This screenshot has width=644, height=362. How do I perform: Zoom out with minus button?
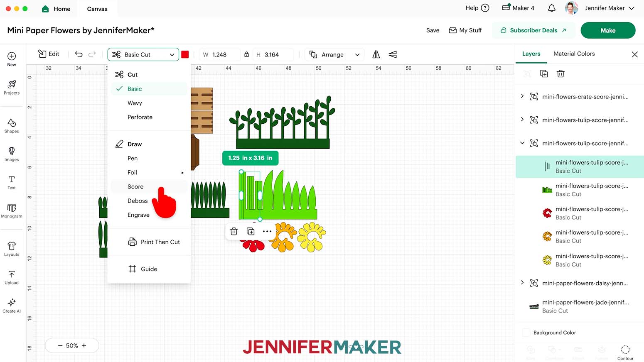(x=60, y=345)
